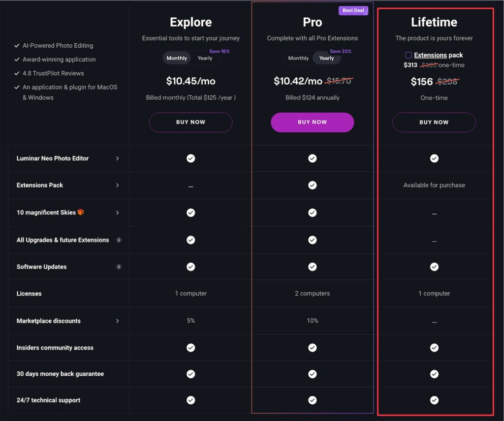Click the 24/7 technical support label
Screen dimensions: 504x421
click(x=48, y=400)
